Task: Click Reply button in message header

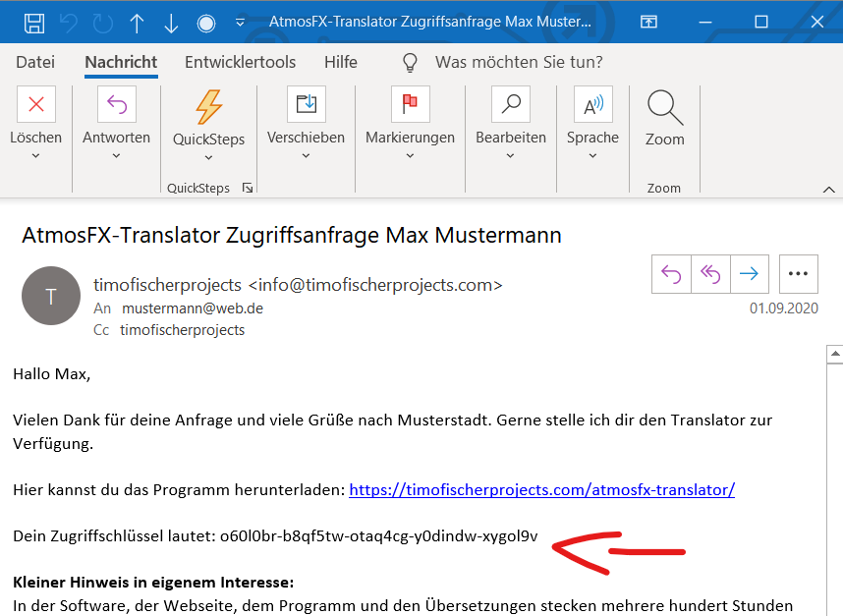Action: pos(671,274)
